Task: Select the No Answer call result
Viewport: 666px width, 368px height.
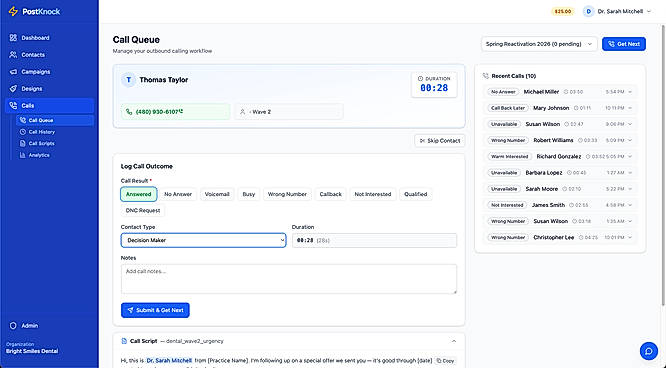Action: click(178, 194)
